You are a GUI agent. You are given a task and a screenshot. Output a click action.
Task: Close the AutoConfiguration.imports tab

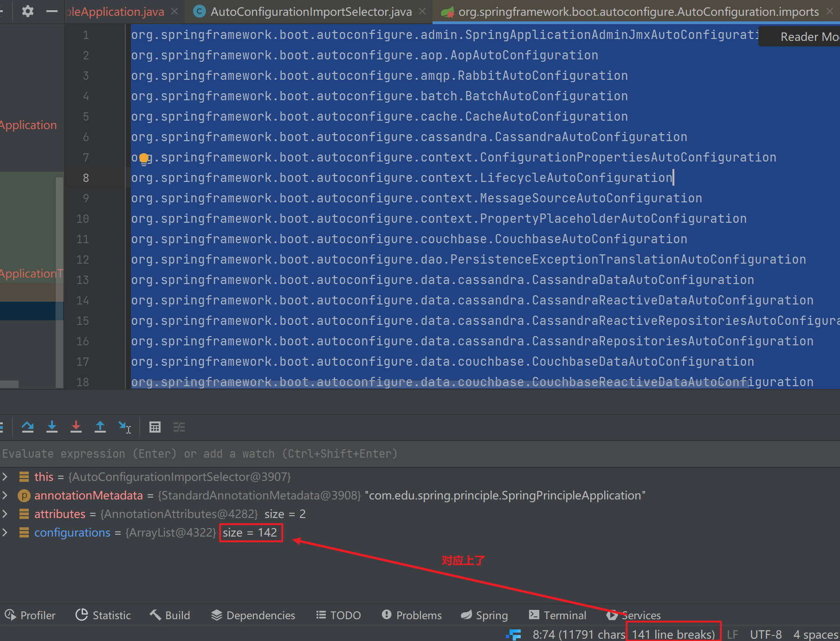(830, 11)
